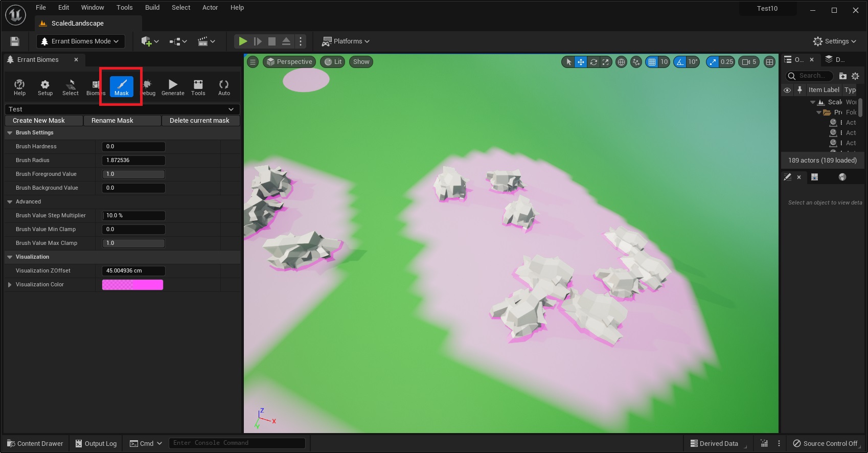Click the Auto braces tool icon
The width and height of the screenshot is (868, 453).
(x=224, y=87)
